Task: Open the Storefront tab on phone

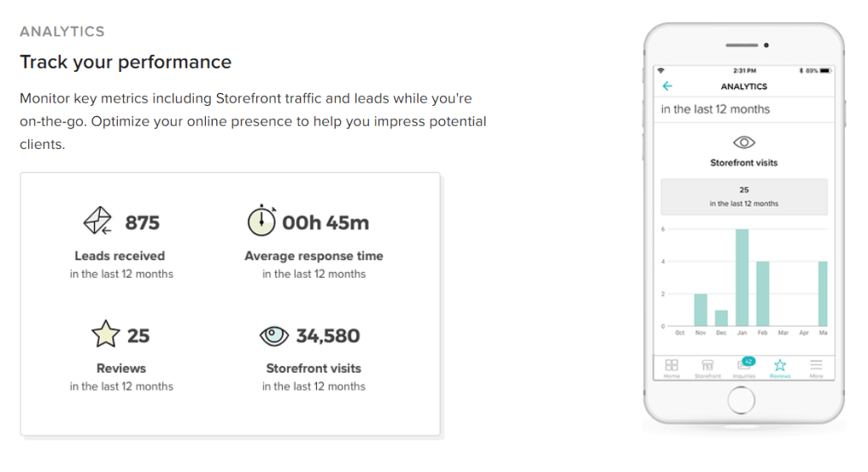Action: pos(707,367)
